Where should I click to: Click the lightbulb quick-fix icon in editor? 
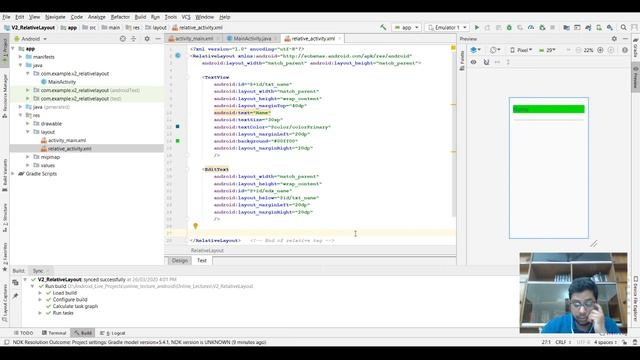point(196,226)
